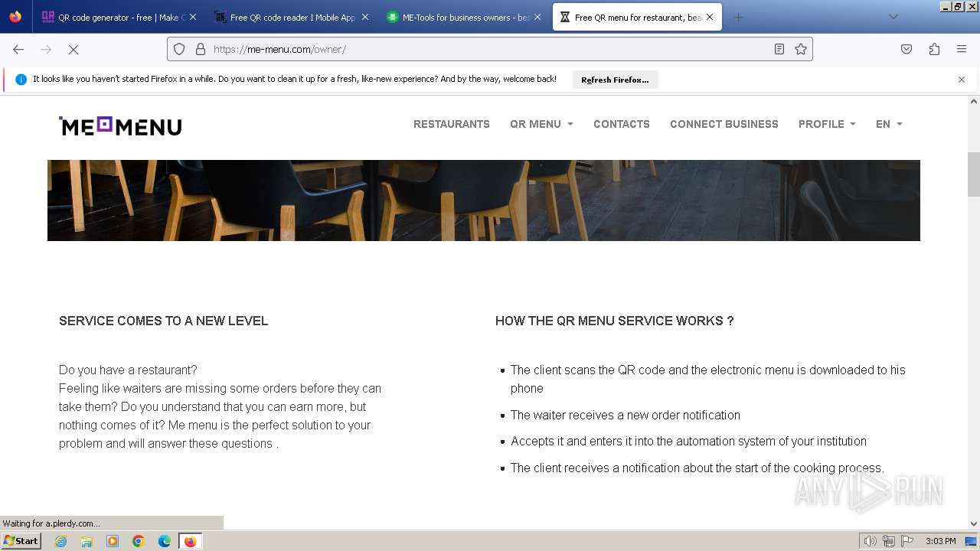Screen dimensions: 980x551
Task: Bookmark this page with the star icon
Action: [x=801, y=49]
